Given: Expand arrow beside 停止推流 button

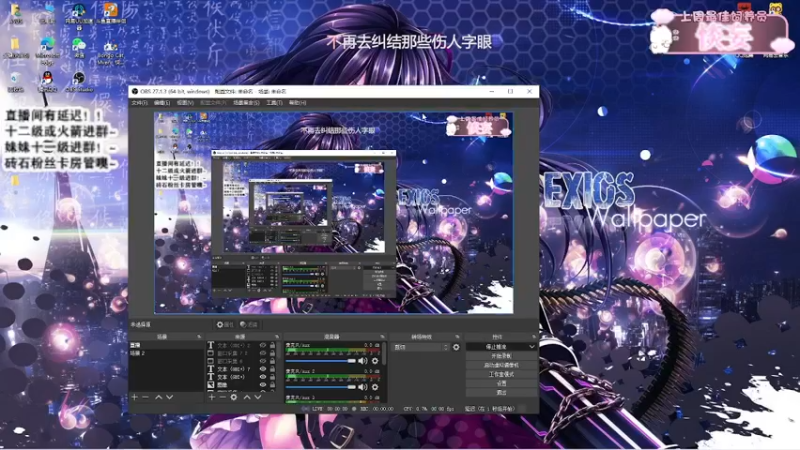Looking at the screenshot, I should pyautogui.click(x=532, y=346).
